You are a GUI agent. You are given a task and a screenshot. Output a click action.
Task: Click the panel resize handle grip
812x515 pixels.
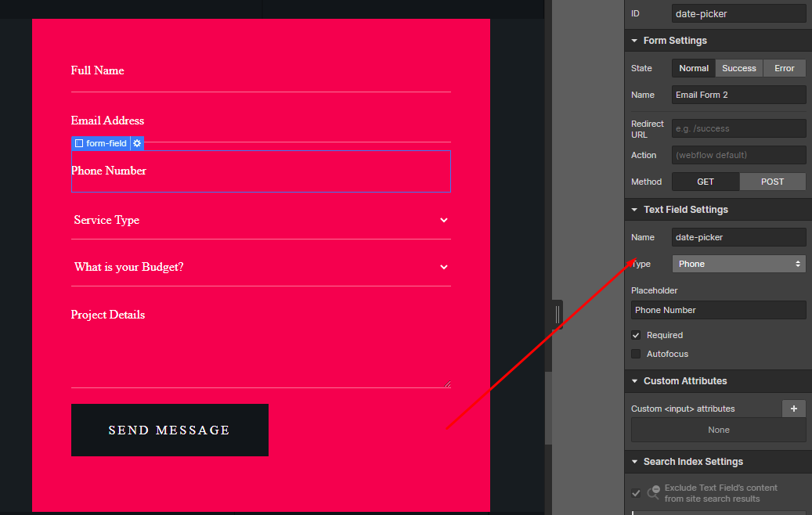[x=558, y=315]
